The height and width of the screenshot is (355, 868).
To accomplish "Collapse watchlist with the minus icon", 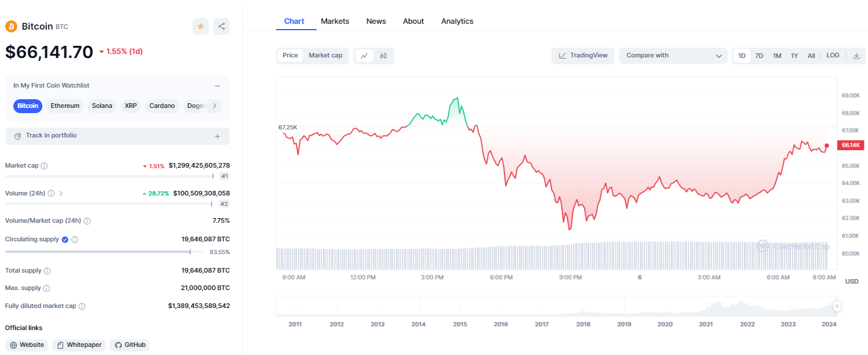I will point(217,86).
